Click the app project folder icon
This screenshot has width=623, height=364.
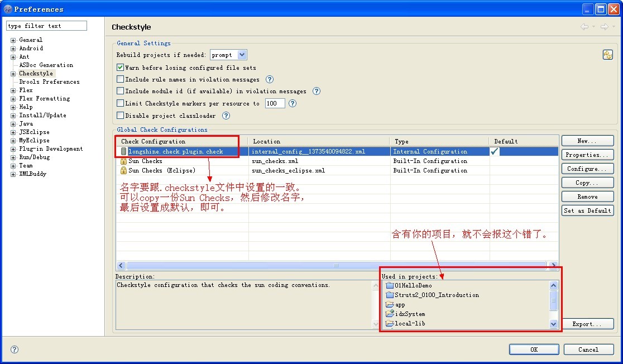coord(390,304)
